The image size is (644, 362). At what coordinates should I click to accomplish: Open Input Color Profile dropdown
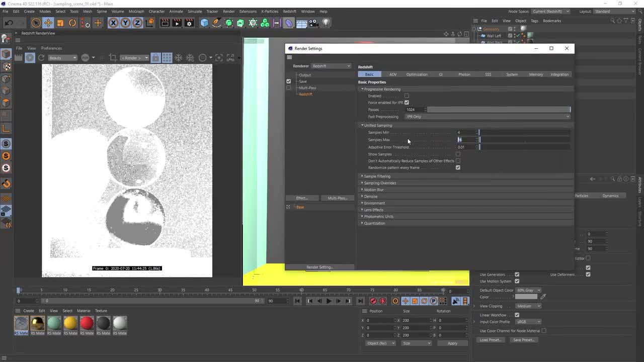pyautogui.click(x=529, y=322)
